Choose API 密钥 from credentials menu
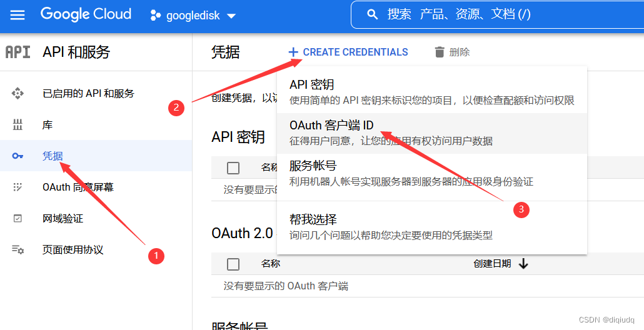 (x=432, y=92)
